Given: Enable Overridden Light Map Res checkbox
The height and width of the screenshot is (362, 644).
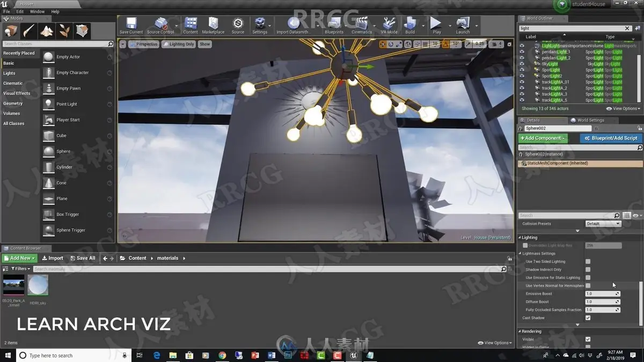Looking at the screenshot, I should point(525,246).
